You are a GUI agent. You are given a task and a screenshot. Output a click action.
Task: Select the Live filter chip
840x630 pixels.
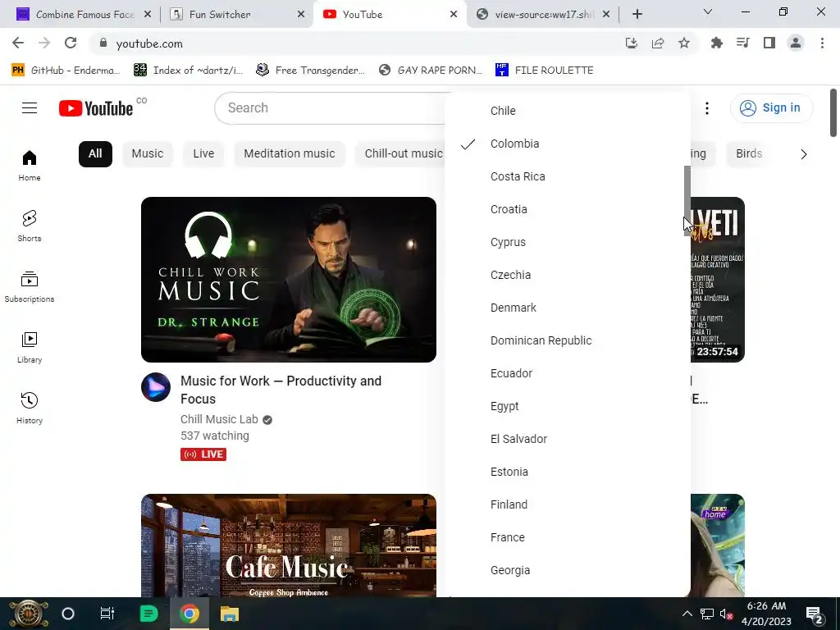click(x=203, y=153)
